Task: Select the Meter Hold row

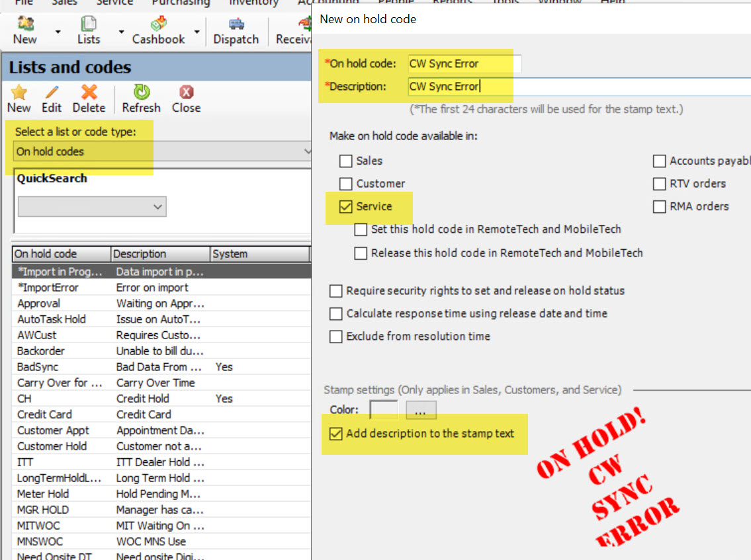Action: pyautogui.click(x=161, y=494)
